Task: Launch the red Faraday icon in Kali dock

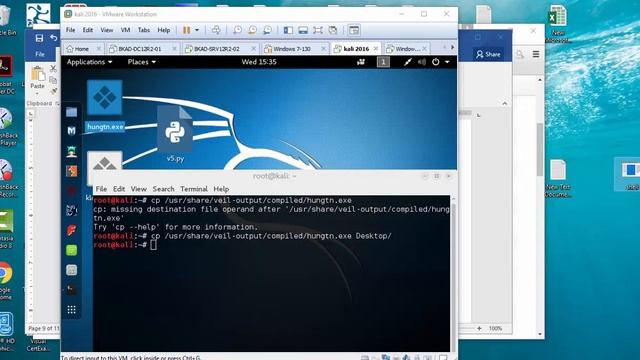Action: tap(71, 230)
